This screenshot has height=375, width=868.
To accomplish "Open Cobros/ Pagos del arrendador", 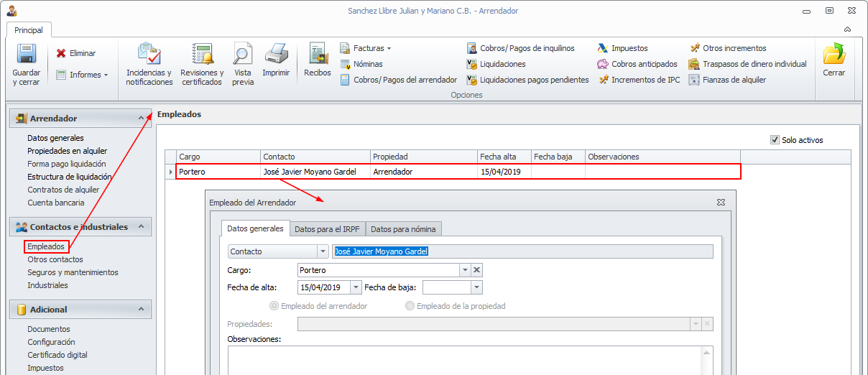I will 399,80.
